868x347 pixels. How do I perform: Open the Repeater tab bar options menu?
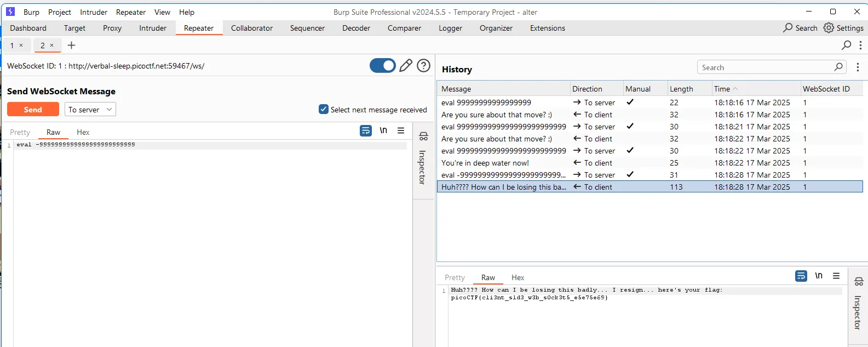[860, 45]
